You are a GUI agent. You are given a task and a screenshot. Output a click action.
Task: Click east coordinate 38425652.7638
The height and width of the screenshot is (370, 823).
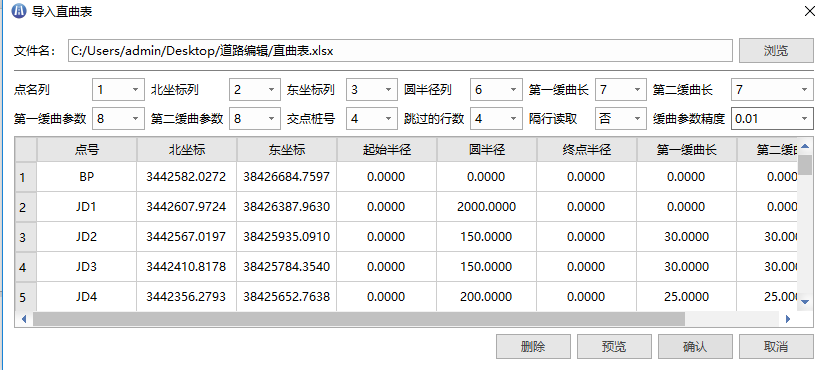(x=287, y=297)
